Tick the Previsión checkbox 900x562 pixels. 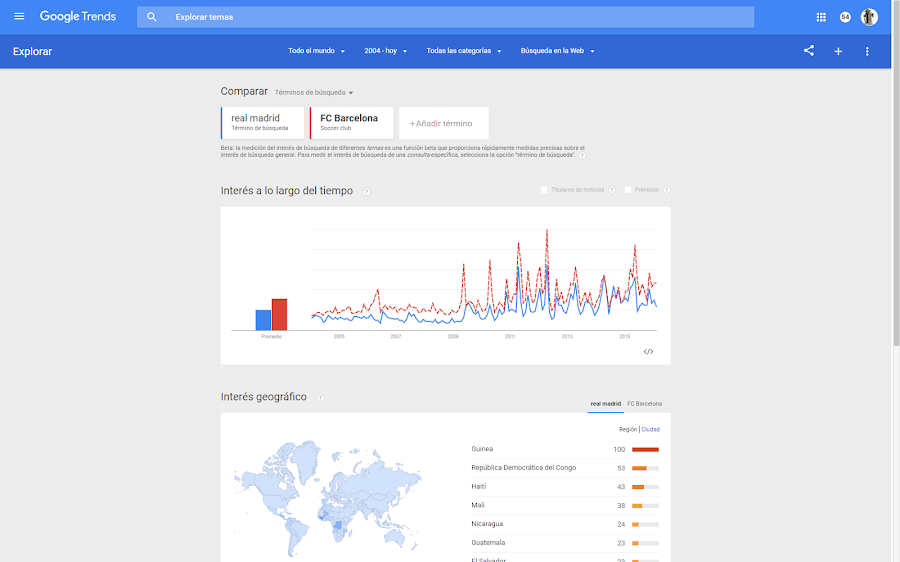click(628, 190)
